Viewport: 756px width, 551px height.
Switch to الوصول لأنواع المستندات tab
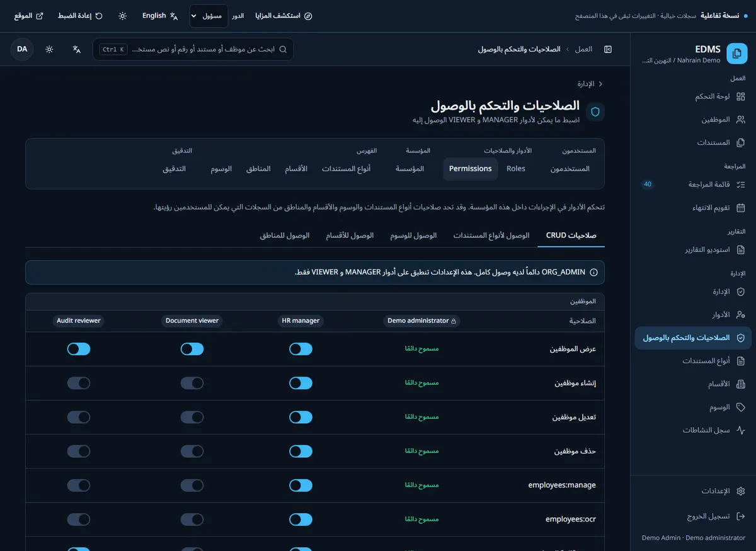pyautogui.click(x=491, y=236)
